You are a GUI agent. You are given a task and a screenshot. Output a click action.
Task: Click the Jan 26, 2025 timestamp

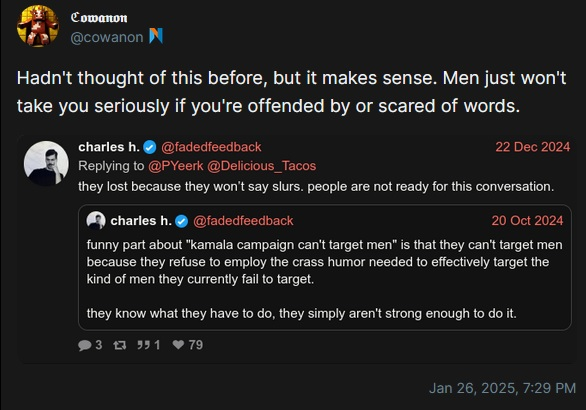coord(502,388)
